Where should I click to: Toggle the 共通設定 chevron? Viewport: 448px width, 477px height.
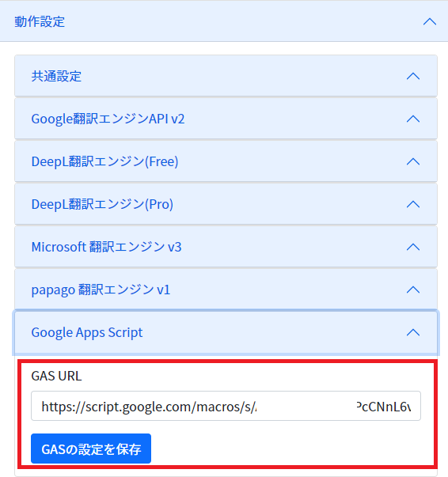(x=413, y=76)
